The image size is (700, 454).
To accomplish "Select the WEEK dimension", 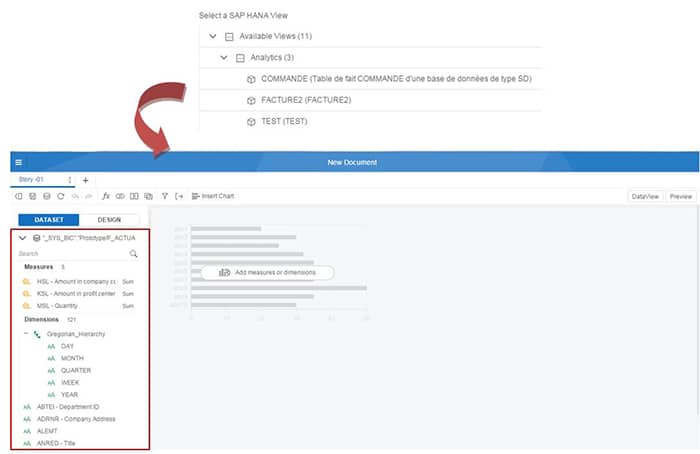I will (70, 383).
